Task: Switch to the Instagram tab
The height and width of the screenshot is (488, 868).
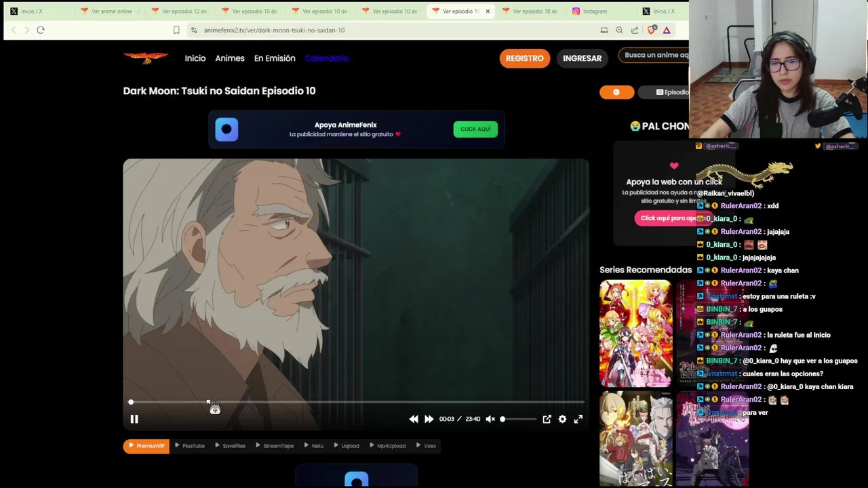Action: pyautogui.click(x=600, y=11)
